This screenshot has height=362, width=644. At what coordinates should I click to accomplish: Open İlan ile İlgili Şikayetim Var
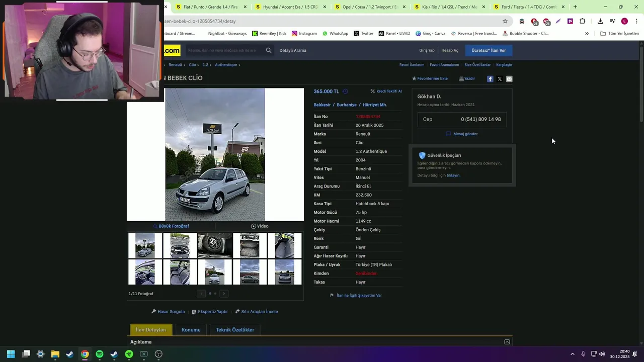pos(356,296)
